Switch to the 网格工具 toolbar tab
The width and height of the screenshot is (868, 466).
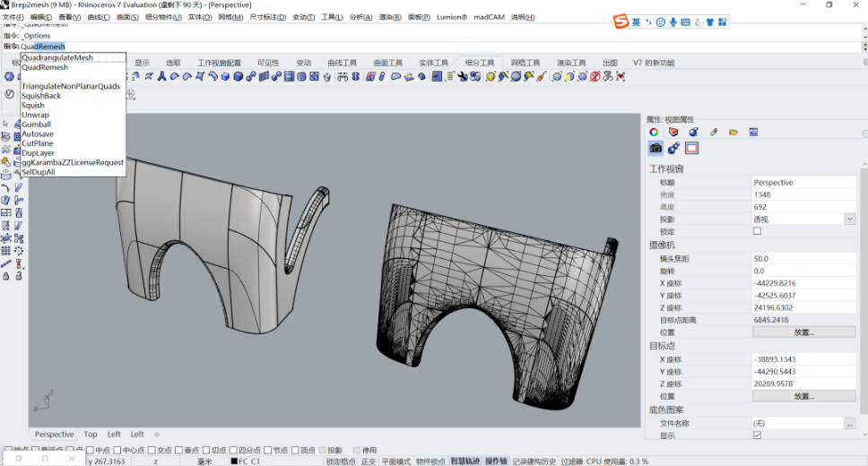coord(525,63)
